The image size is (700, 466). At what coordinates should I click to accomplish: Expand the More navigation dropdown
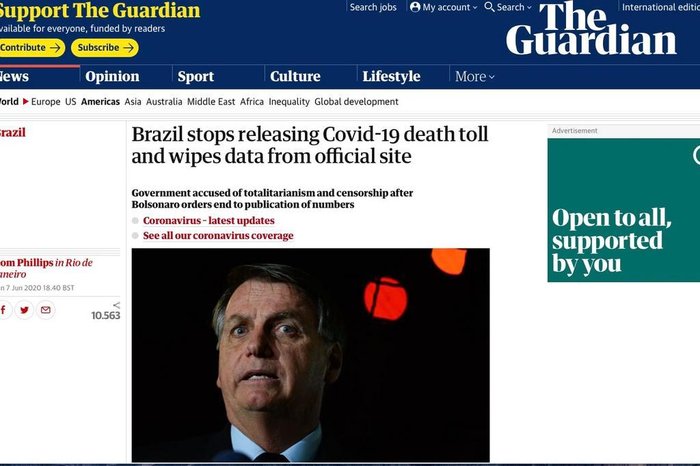[x=475, y=77]
